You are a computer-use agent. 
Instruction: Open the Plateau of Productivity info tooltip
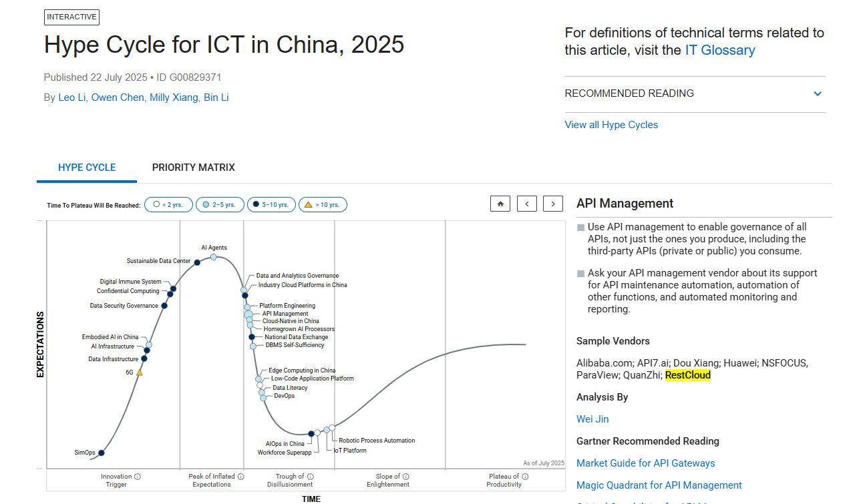pos(526,476)
